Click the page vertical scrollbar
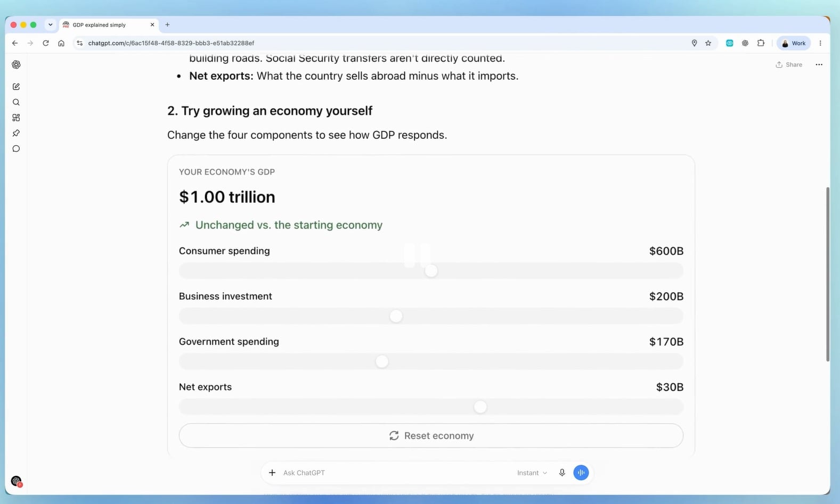840x504 pixels. coord(827,274)
